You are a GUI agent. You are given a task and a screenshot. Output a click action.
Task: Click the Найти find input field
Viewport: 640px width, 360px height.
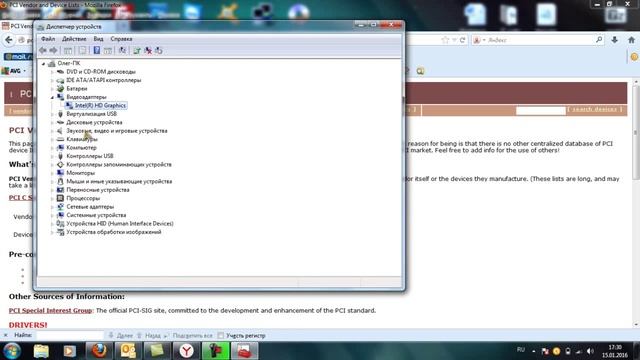[70, 336]
